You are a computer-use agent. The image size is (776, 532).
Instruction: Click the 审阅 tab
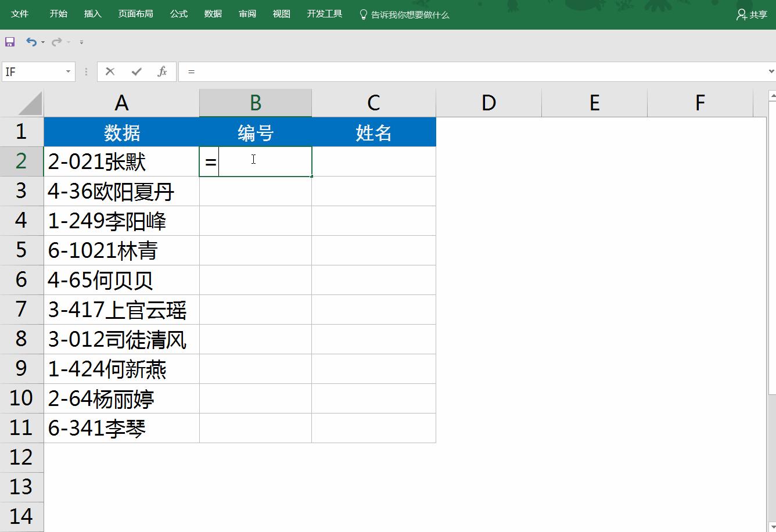point(247,14)
